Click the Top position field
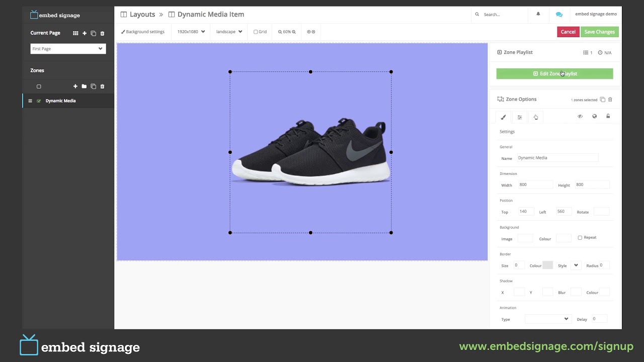The width and height of the screenshot is (644, 362). click(526, 212)
